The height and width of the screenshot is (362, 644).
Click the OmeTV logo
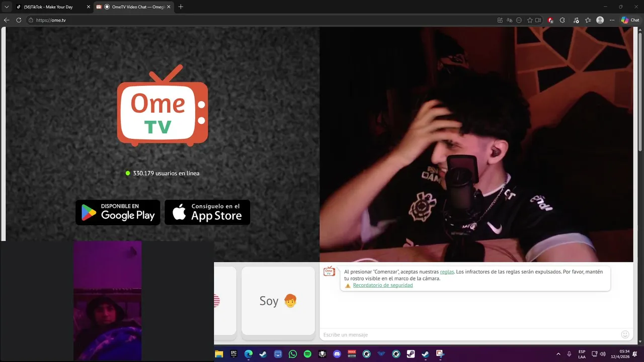coord(163,106)
